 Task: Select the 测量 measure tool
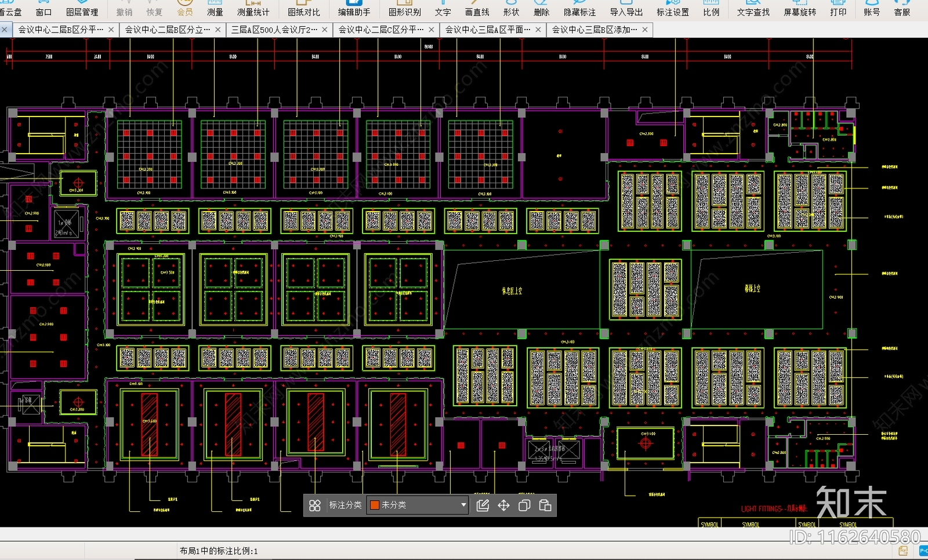pos(215,8)
